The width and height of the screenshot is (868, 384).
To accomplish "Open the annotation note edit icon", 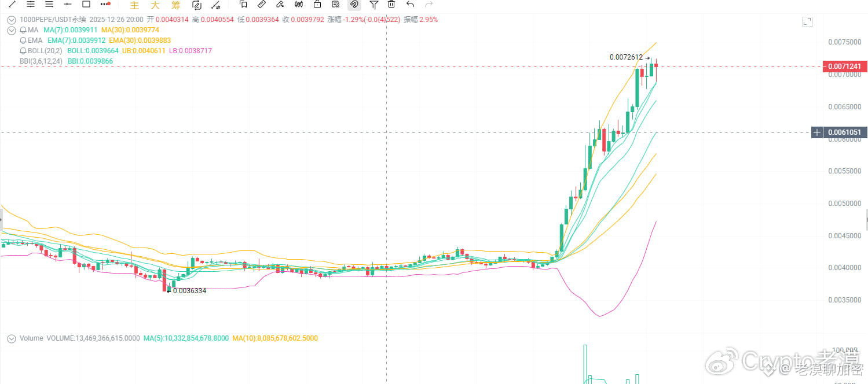I will click(x=336, y=5).
